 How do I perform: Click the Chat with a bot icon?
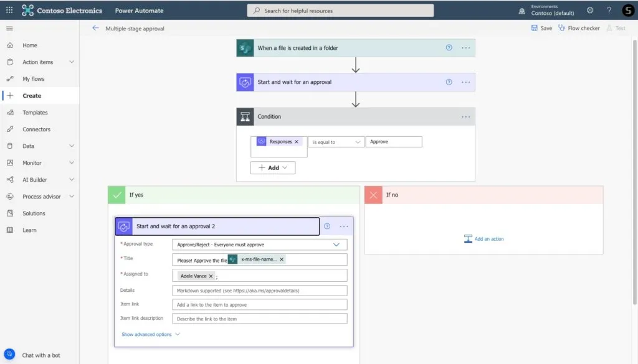tap(9, 354)
